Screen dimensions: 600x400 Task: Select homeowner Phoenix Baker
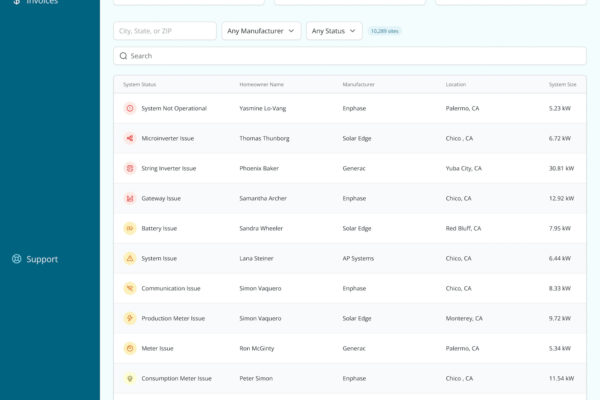point(259,168)
